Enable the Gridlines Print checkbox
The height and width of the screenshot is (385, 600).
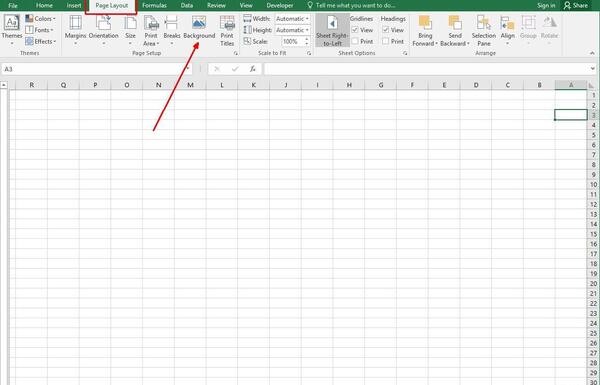pos(355,41)
